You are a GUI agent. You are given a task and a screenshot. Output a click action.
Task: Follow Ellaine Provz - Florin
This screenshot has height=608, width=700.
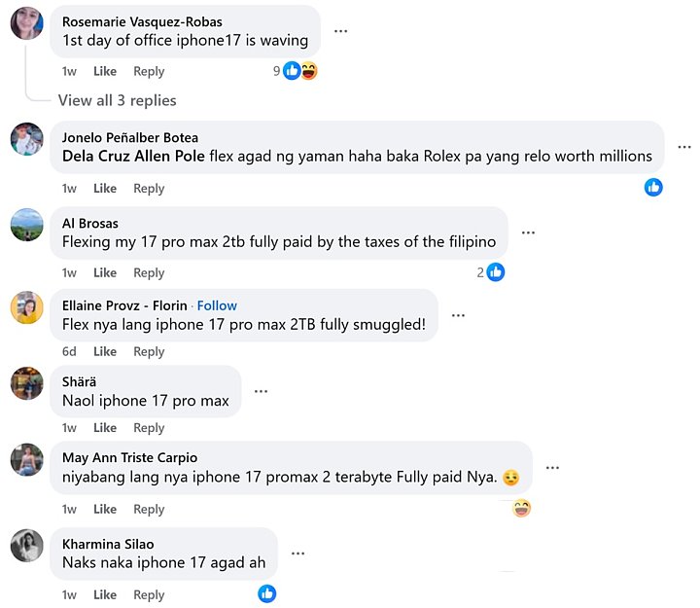[x=217, y=305]
